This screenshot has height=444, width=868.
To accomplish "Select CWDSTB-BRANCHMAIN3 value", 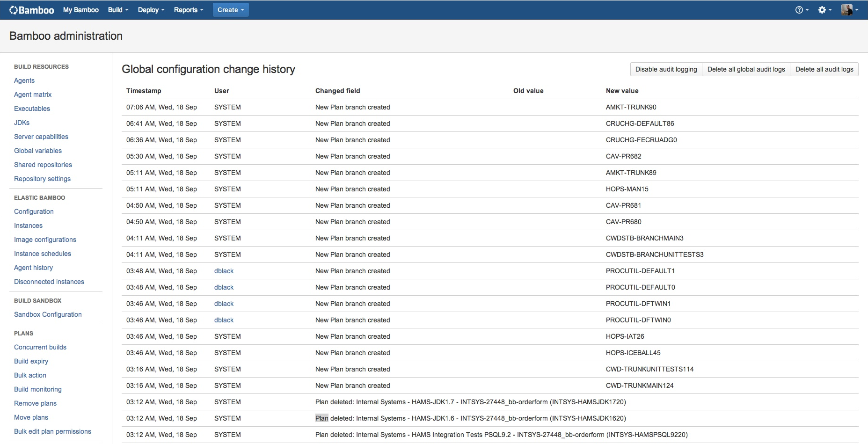I will [x=645, y=238].
